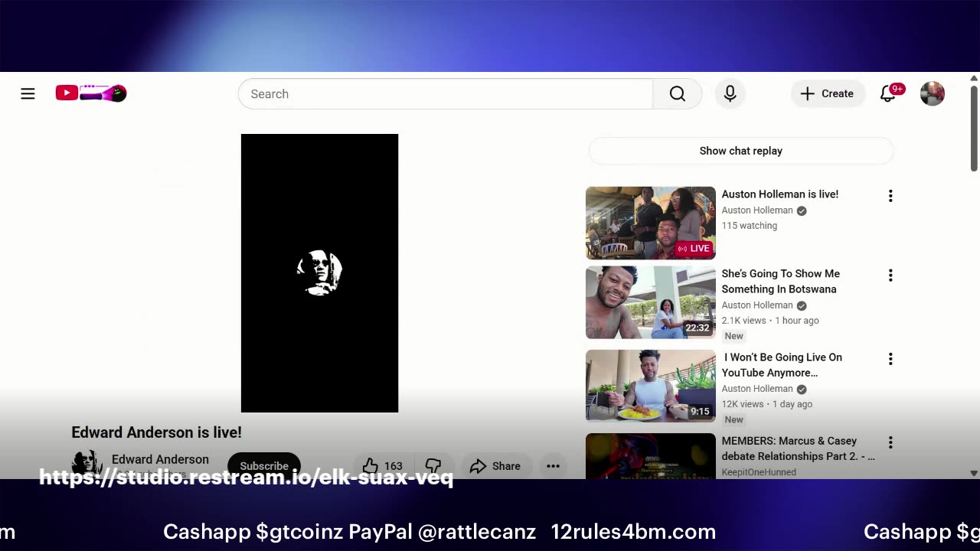
Task: Go to YouTube home via logo
Action: coord(90,93)
